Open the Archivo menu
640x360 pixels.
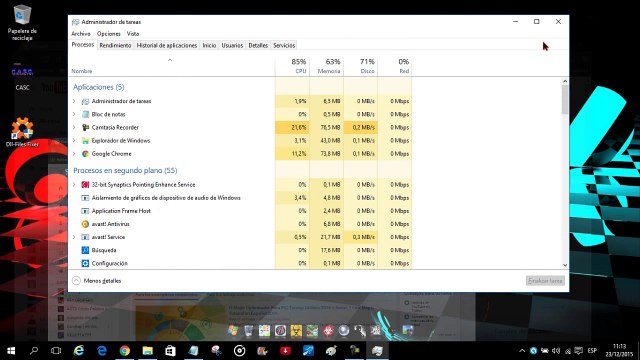(x=81, y=34)
